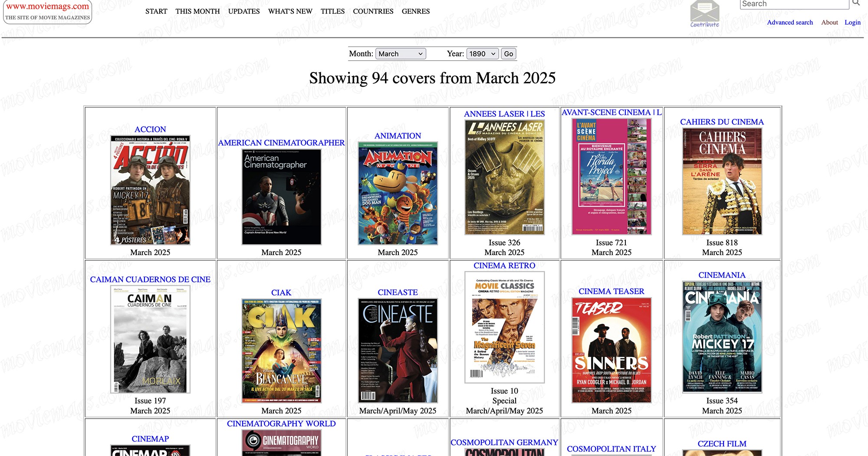The width and height of the screenshot is (868, 456).
Task: Open the ANIMATION title link
Action: [x=398, y=136]
